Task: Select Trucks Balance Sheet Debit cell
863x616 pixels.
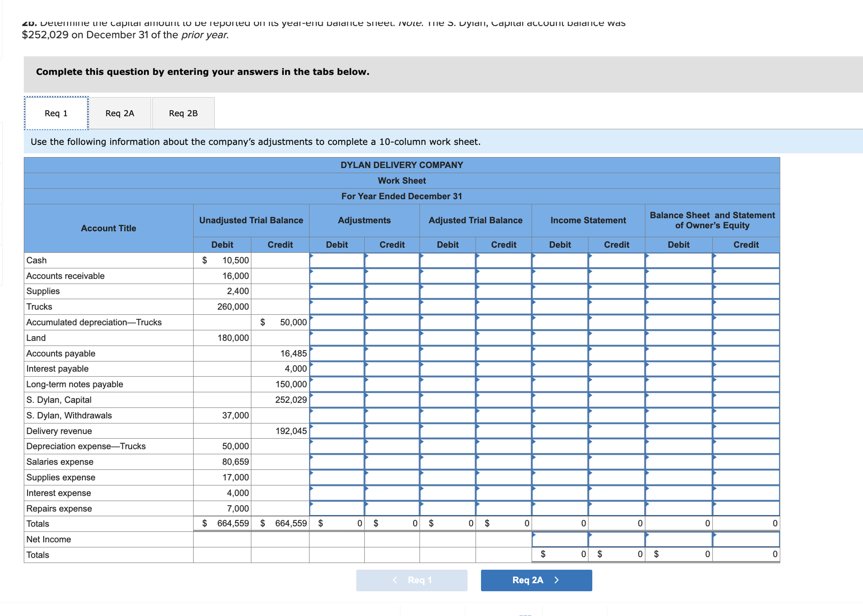Action: tap(679, 306)
